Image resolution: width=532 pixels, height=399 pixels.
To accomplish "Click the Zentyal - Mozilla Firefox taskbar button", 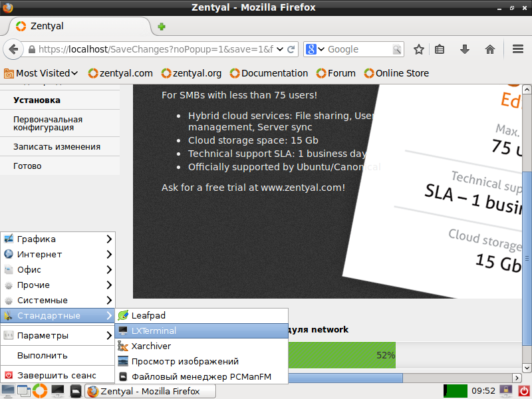I will pyautogui.click(x=150, y=391).
